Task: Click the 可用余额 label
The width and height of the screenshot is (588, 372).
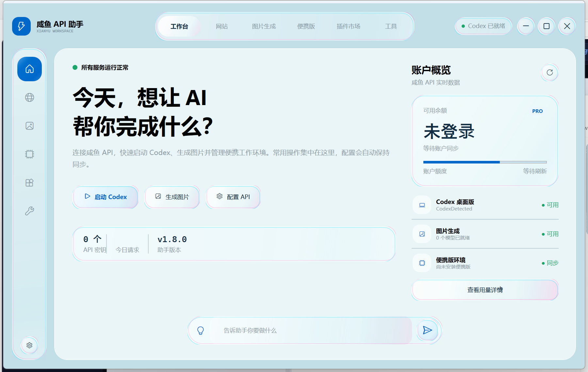Action: coord(435,111)
